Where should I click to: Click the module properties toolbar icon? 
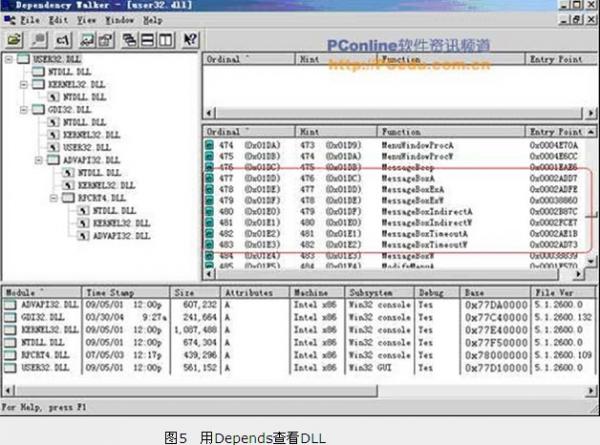click(106, 40)
